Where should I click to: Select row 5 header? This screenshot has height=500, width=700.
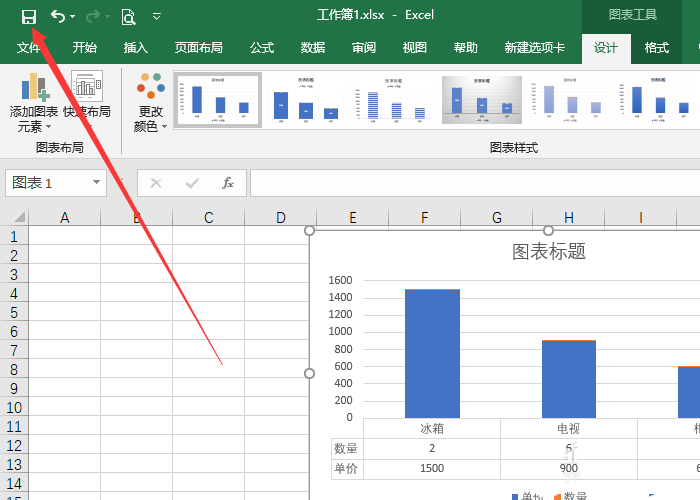click(x=14, y=312)
